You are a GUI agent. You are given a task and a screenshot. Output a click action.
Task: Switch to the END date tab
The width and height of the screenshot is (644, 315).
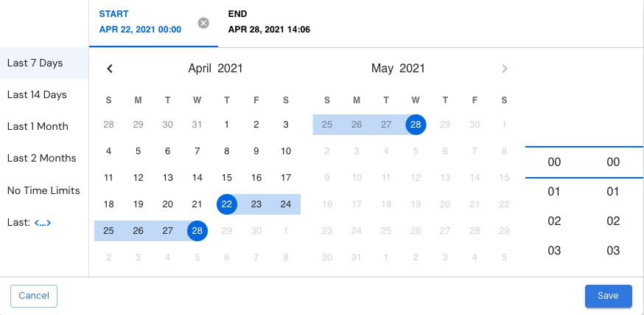269,23
